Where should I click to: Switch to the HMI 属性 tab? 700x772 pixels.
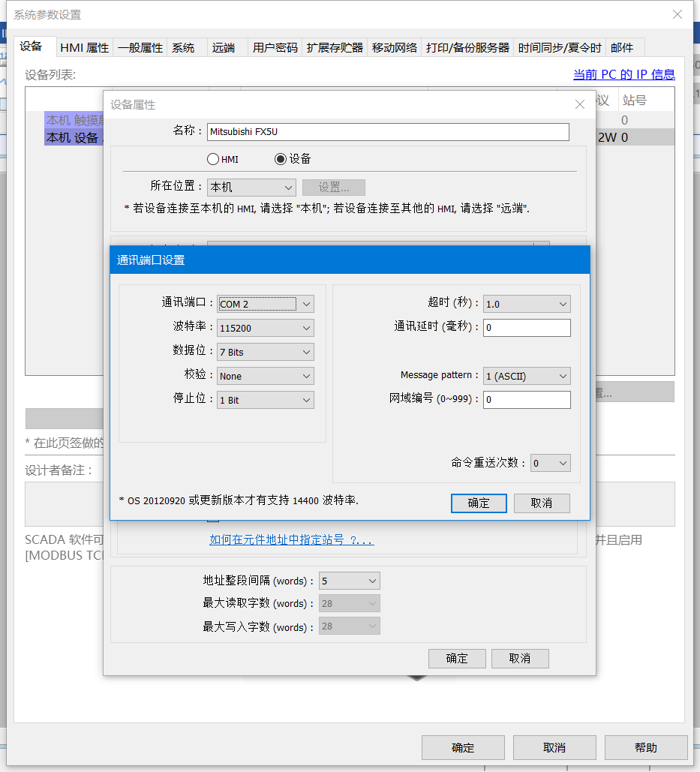click(x=84, y=47)
